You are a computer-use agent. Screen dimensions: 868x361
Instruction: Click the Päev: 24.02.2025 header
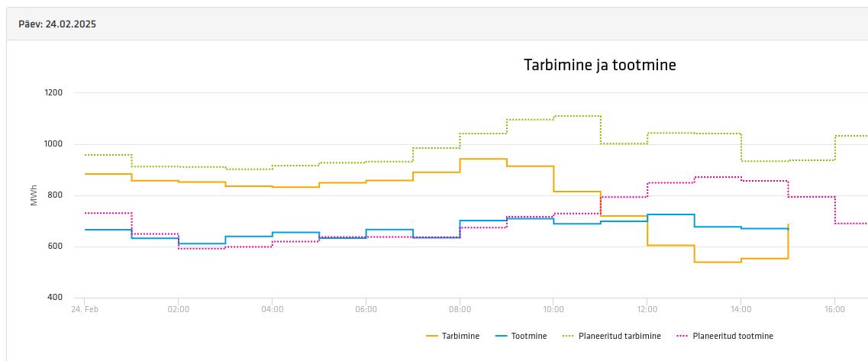tap(57, 24)
